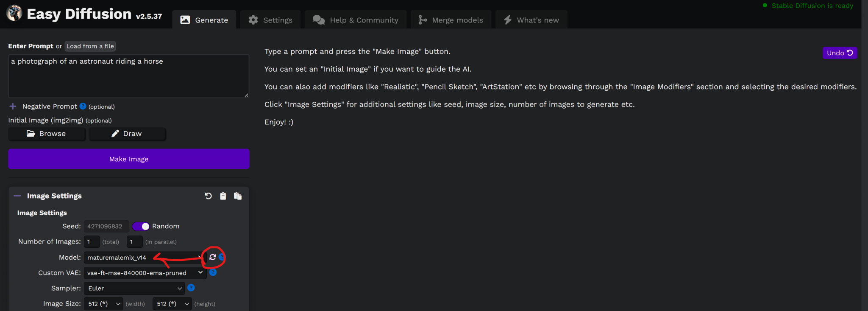Click the Easy Diffusion logo avatar

coord(14,13)
